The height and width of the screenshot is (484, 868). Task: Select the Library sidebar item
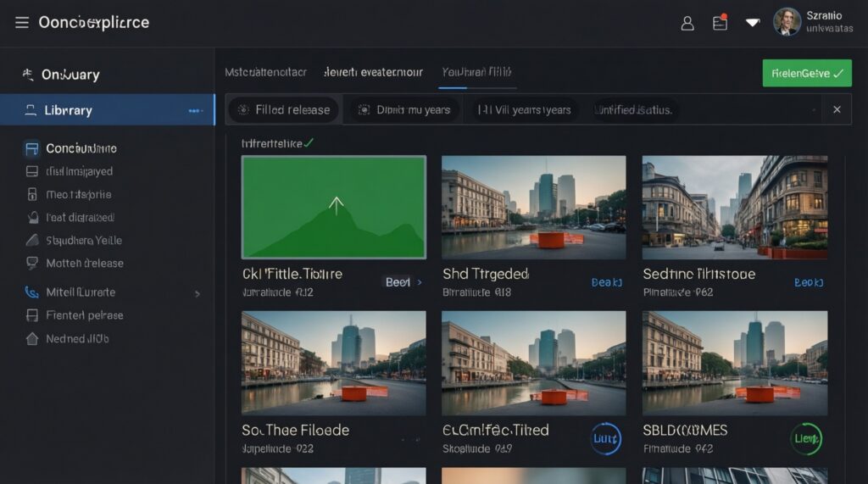pyautogui.click(x=108, y=109)
